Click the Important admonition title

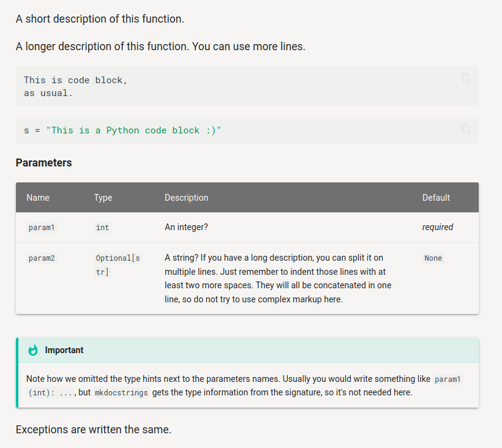[64, 350]
